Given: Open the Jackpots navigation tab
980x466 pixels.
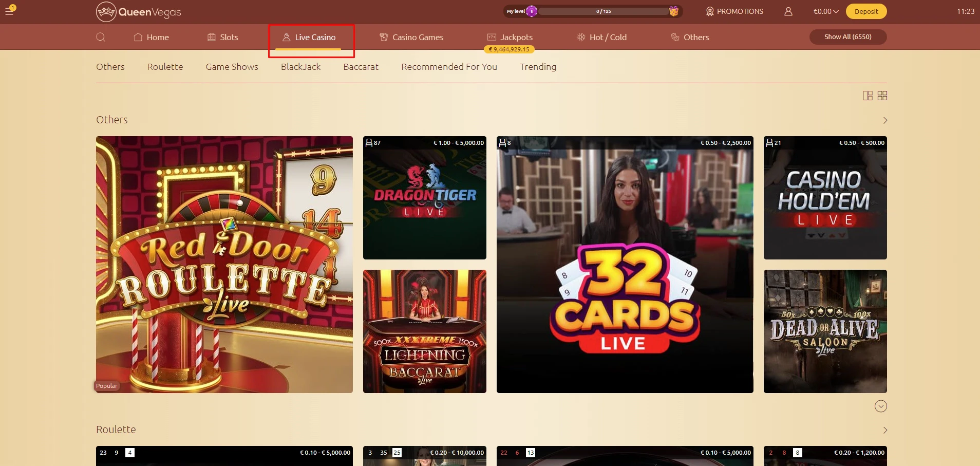Looking at the screenshot, I should pos(510,37).
